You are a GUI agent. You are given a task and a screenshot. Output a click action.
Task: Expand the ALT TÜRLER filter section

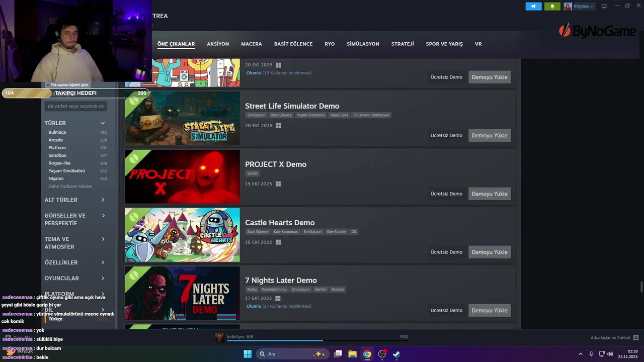(103, 200)
